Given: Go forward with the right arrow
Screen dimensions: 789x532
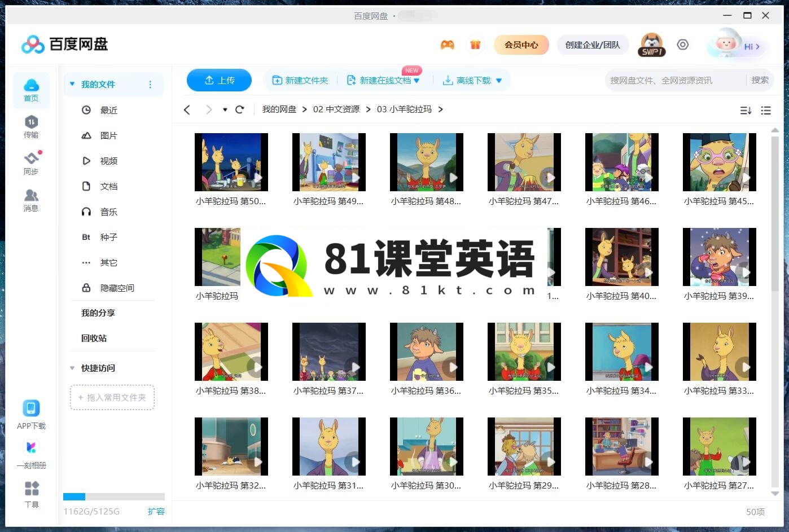Looking at the screenshot, I should tap(209, 109).
